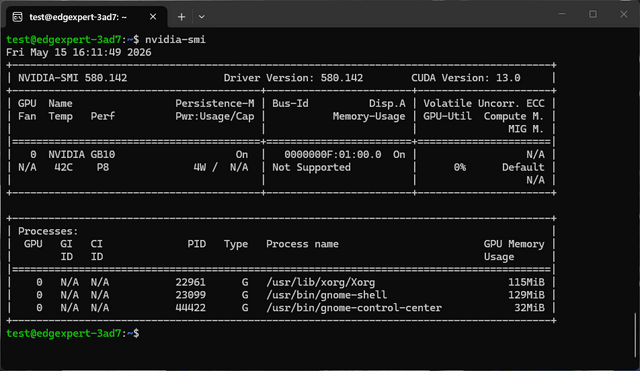Click the Bus-Id column header
The image size is (640, 371).
[x=290, y=104]
